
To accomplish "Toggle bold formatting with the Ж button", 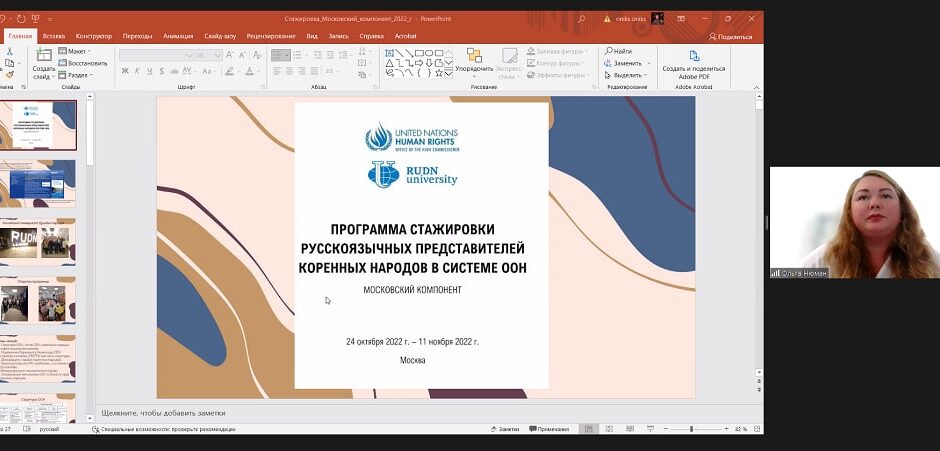I will [125, 71].
